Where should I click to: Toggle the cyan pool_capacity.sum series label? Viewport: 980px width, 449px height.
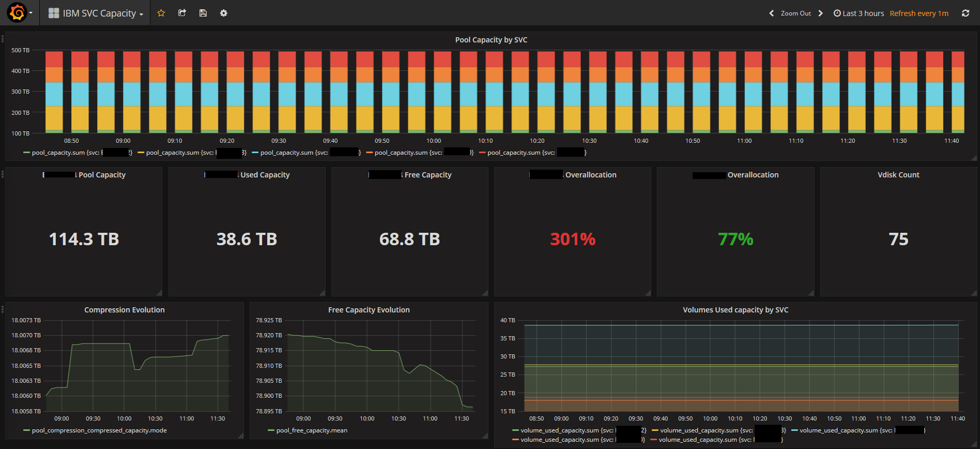311,153
